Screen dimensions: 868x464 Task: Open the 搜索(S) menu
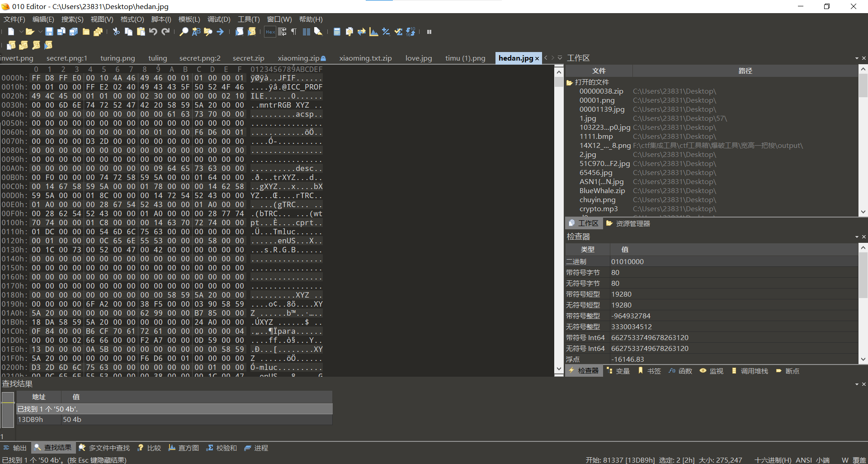point(72,19)
